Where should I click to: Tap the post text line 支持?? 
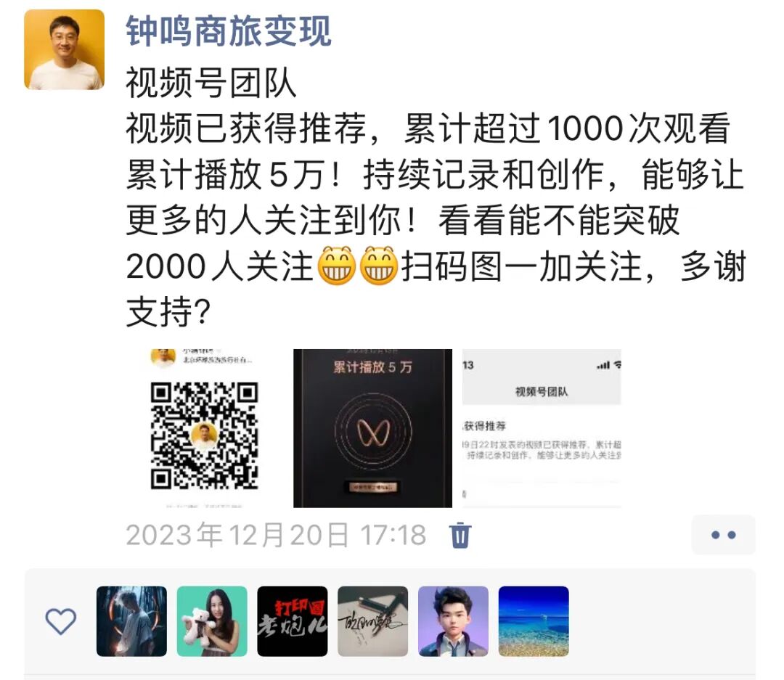pos(168,312)
